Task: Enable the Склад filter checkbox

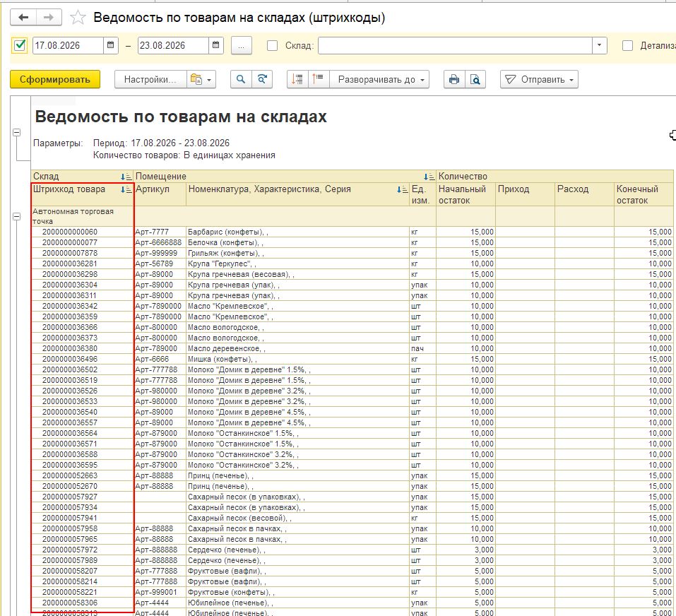Action: pyautogui.click(x=272, y=45)
